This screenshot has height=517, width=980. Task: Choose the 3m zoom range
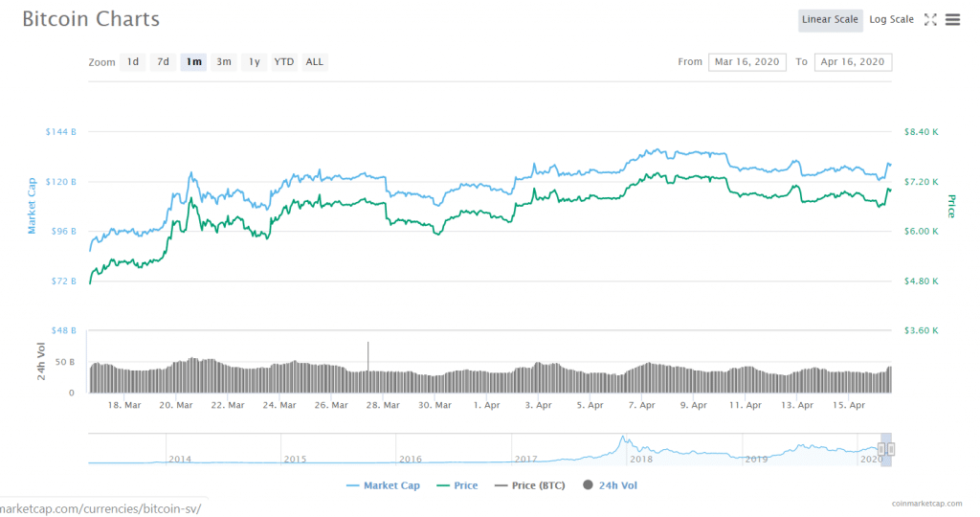[224, 62]
